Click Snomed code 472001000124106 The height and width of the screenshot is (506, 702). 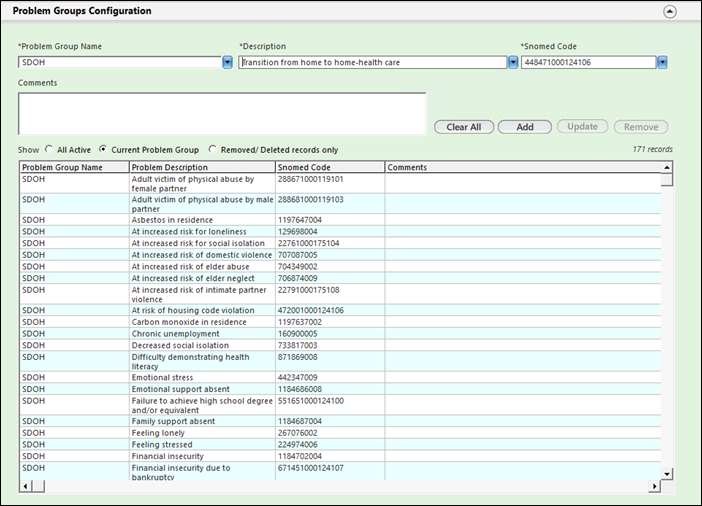tap(311, 310)
